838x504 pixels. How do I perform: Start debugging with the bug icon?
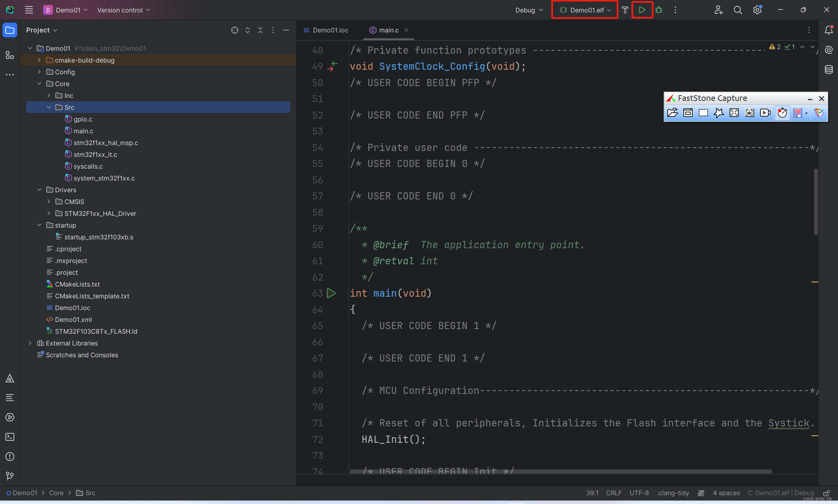click(659, 10)
